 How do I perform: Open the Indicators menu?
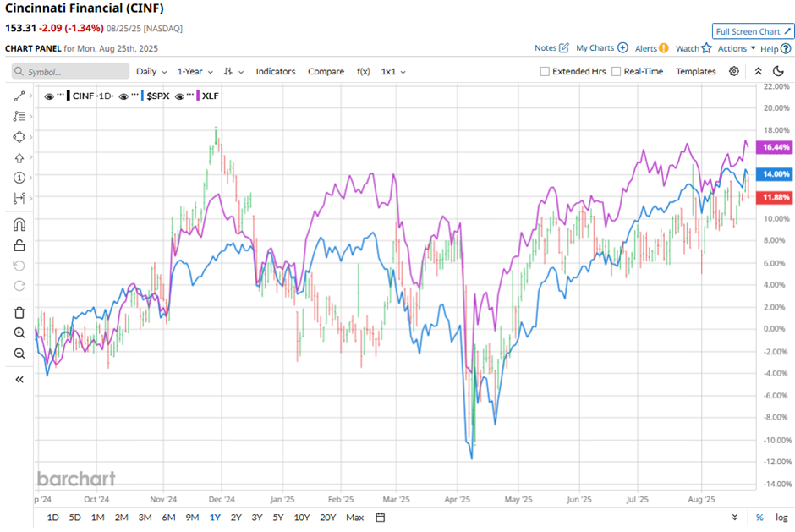point(276,72)
